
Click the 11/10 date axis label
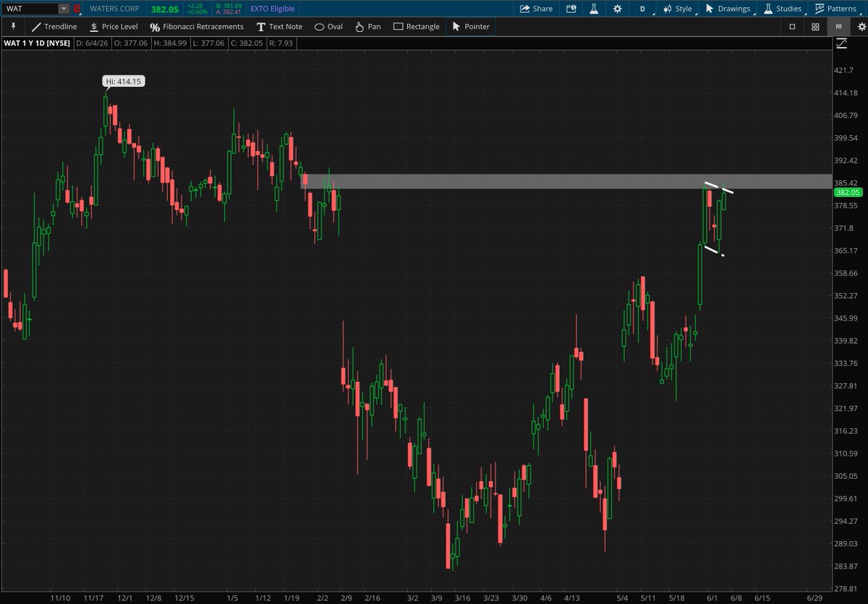click(x=60, y=598)
